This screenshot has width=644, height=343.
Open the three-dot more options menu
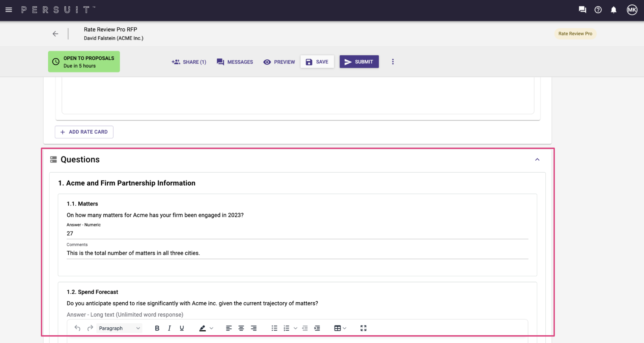click(x=393, y=62)
